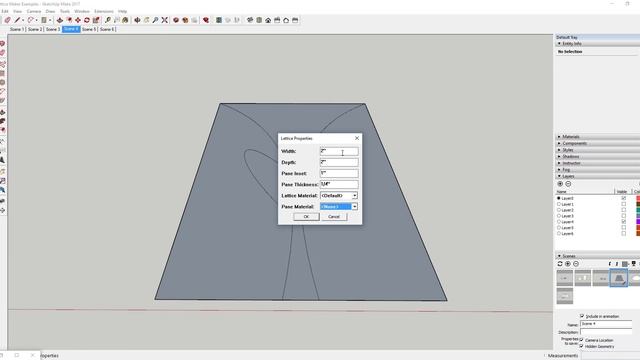
Task: Expand the Shadows tray panel
Action: (x=570, y=156)
